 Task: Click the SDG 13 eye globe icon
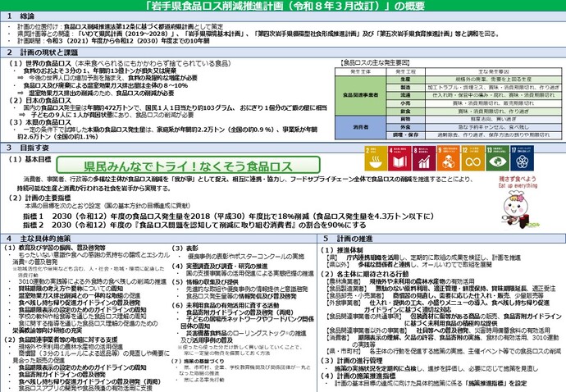click(497, 158)
